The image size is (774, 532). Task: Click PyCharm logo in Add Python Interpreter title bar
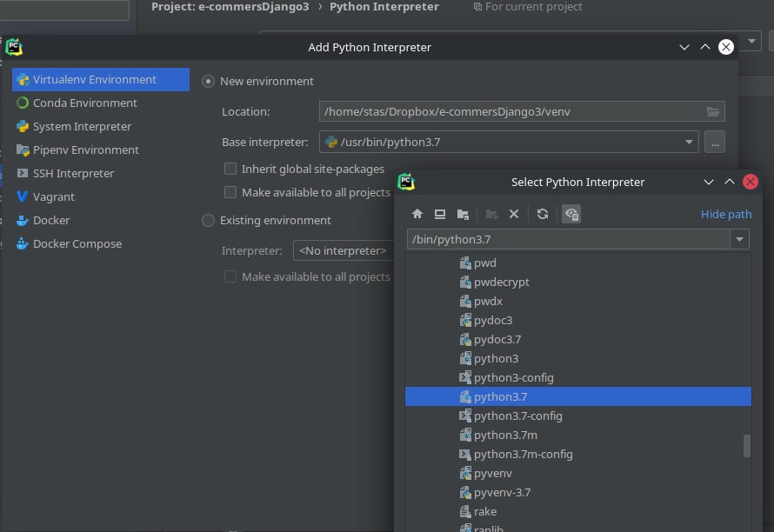pyautogui.click(x=14, y=47)
